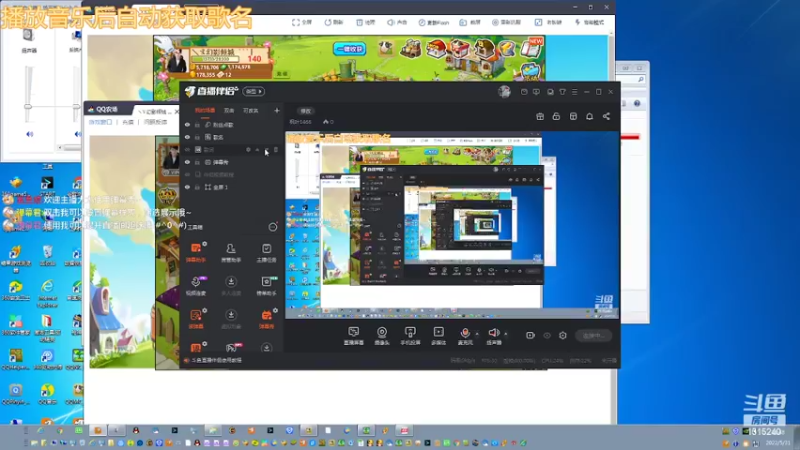Open the Internet Explorer desktop icon
Viewport: 800px width, 450px height.
tap(47, 293)
